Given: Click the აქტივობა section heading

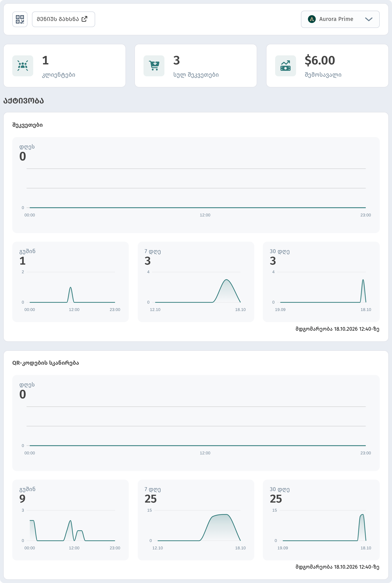Looking at the screenshot, I should click(24, 101).
